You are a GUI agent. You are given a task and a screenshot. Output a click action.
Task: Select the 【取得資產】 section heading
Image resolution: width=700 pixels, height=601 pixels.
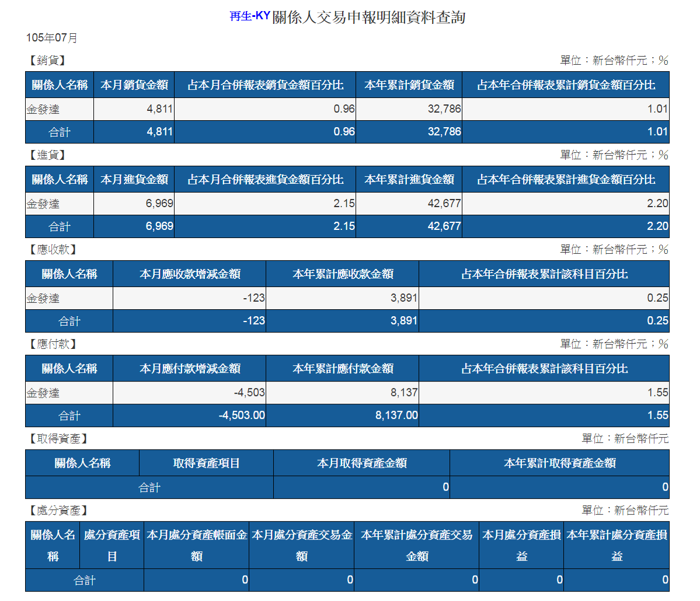click(x=58, y=439)
